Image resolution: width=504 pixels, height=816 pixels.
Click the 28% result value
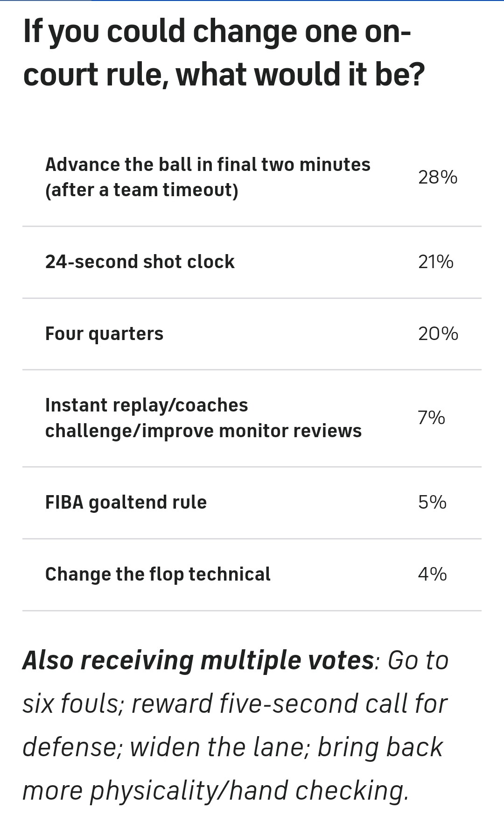437,177
